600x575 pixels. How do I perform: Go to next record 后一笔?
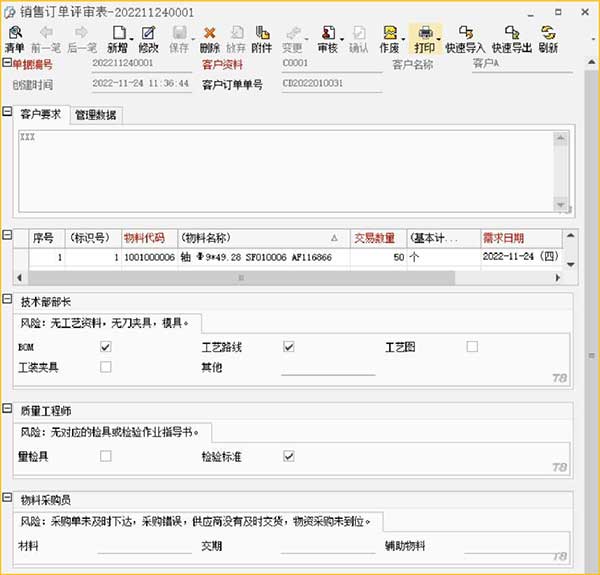[82, 39]
